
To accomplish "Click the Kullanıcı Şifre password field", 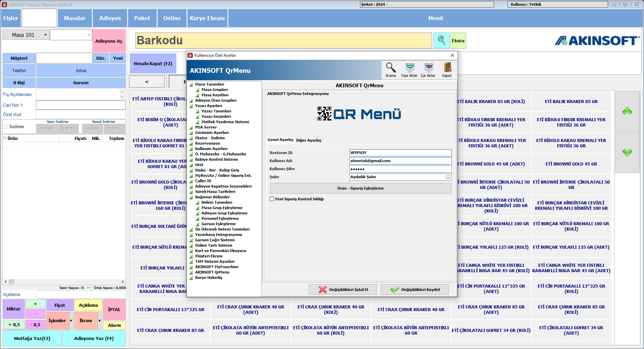I will 400,169.
